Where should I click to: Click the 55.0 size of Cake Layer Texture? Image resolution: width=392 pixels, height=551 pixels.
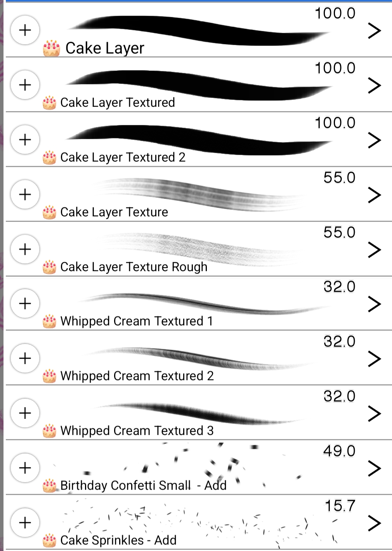(339, 178)
